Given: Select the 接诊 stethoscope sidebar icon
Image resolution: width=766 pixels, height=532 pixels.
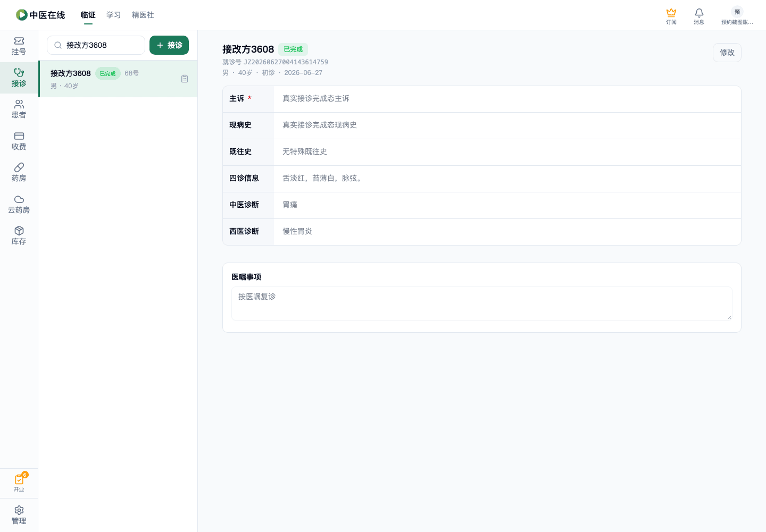Looking at the screenshot, I should coord(19,72).
